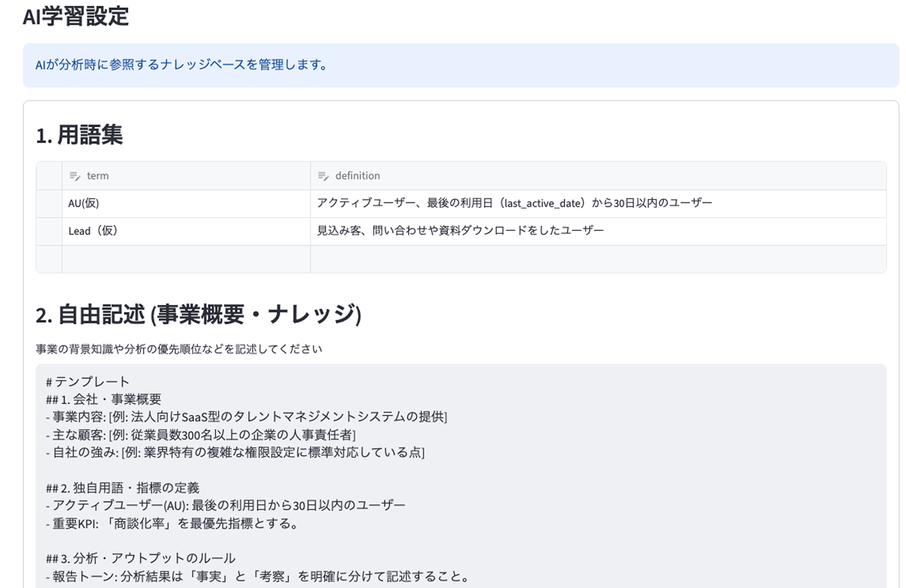
Task: Click the アクティブユーザー definition cell
Action: [x=598, y=203]
